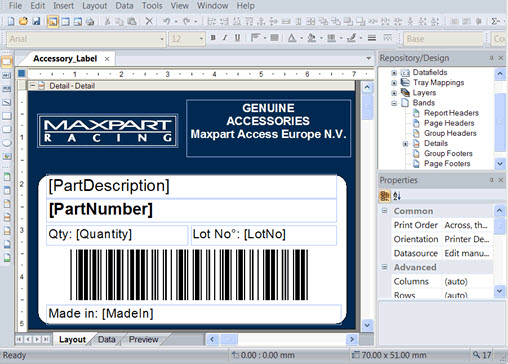Expand the Details tree node
The height and width of the screenshot is (364, 508).
tap(405, 144)
